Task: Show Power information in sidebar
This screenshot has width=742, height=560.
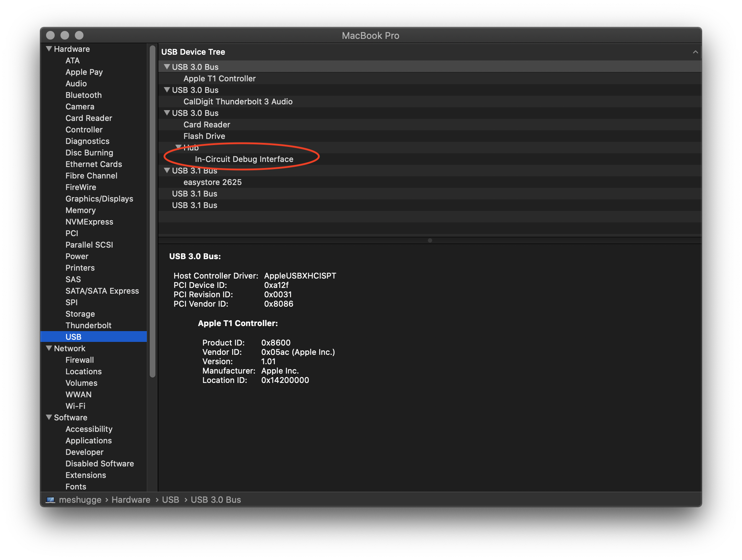Action: tap(77, 256)
